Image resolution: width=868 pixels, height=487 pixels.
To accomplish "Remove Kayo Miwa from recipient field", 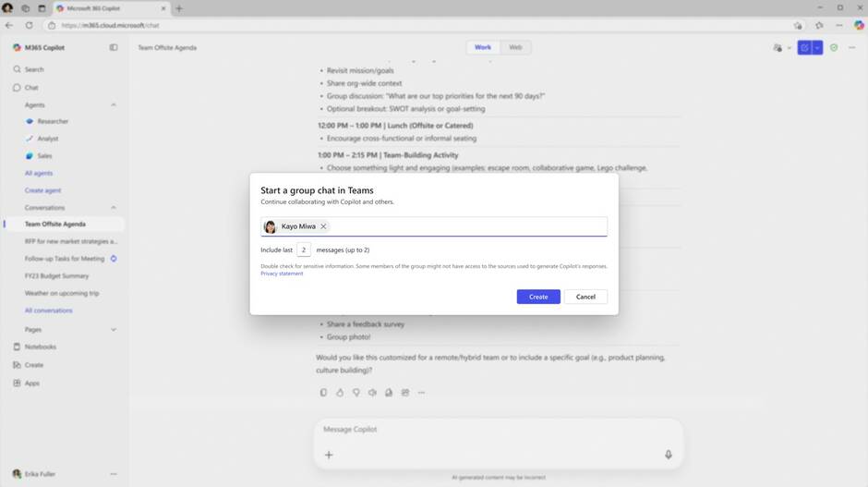I will point(323,226).
